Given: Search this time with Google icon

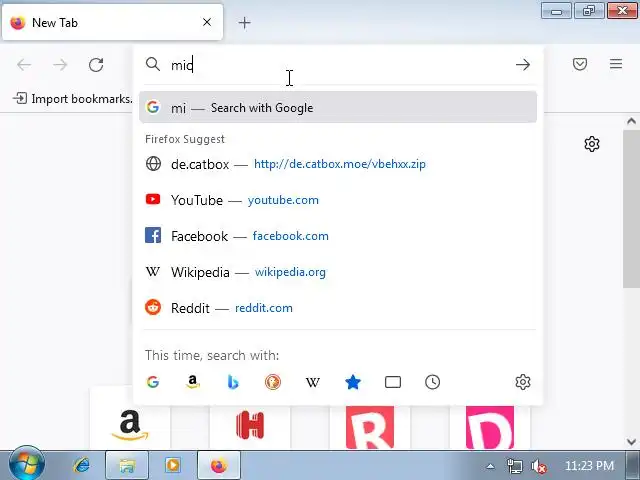Looking at the screenshot, I should (x=153, y=382).
